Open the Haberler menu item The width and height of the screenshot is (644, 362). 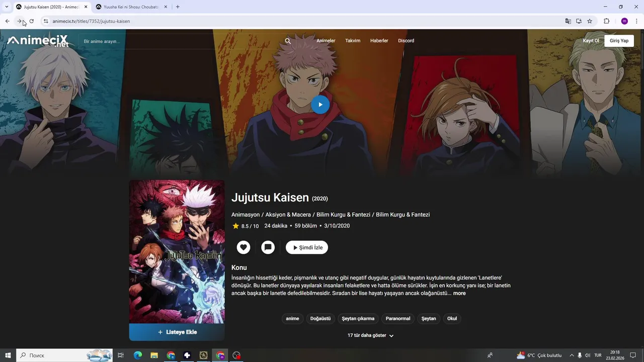[379, 41]
